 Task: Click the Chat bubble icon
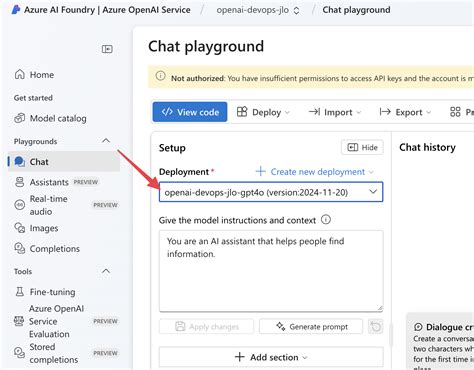(x=20, y=162)
